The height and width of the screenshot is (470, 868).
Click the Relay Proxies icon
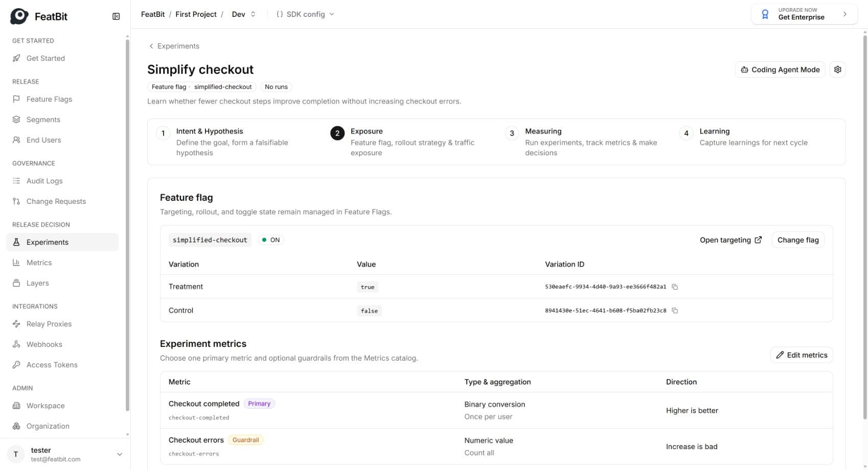16,324
